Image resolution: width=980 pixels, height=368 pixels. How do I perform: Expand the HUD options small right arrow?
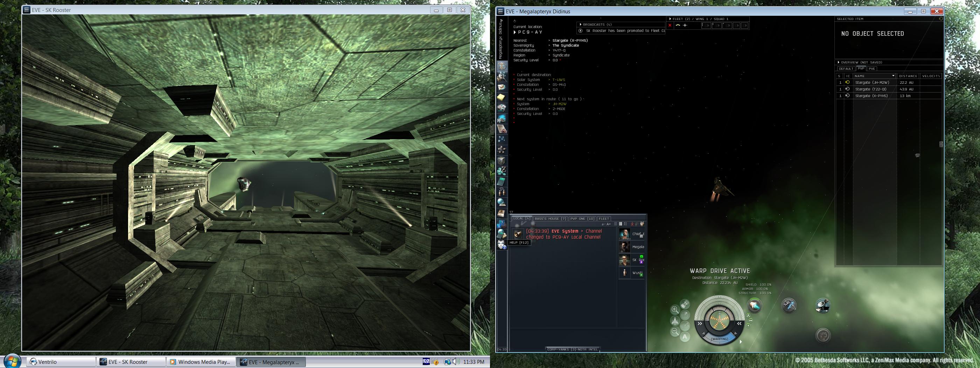[740, 342]
